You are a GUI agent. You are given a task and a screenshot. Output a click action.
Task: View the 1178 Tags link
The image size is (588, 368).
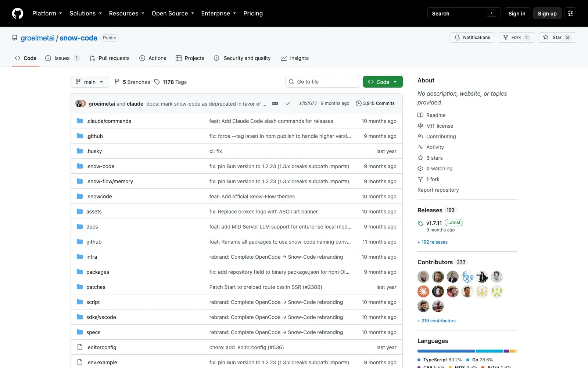pyautogui.click(x=171, y=82)
